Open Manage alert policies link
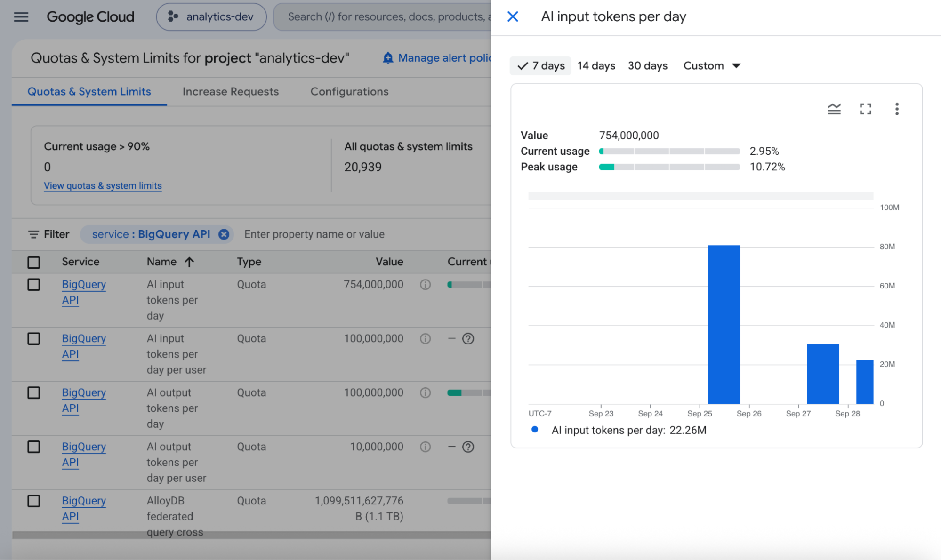 (444, 58)
